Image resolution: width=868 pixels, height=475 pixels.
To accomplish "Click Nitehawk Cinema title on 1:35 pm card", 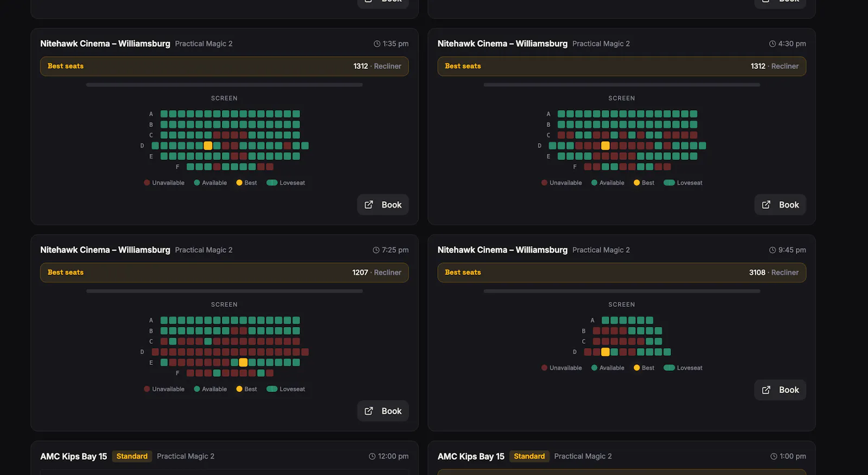I will point(105,44).
